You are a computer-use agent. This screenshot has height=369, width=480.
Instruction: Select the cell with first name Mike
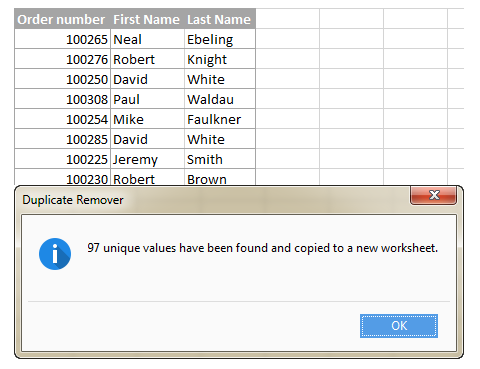point(147,119)
